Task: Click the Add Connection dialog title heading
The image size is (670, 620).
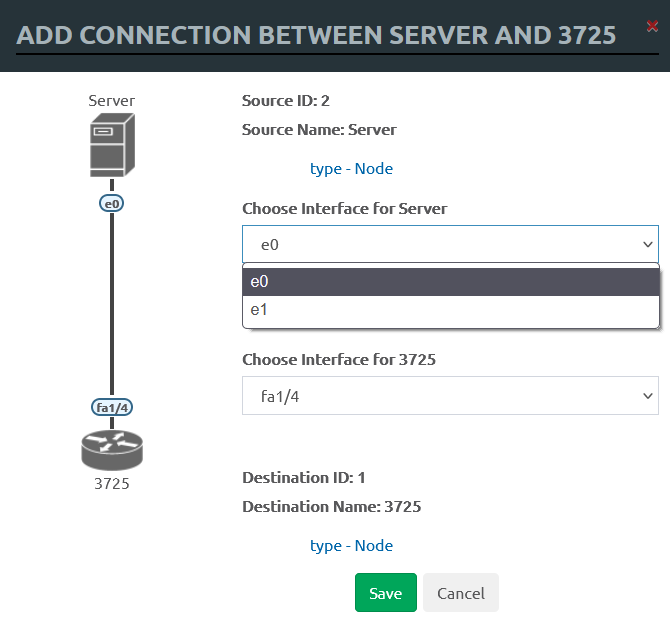Action: (x=316, y=36)
